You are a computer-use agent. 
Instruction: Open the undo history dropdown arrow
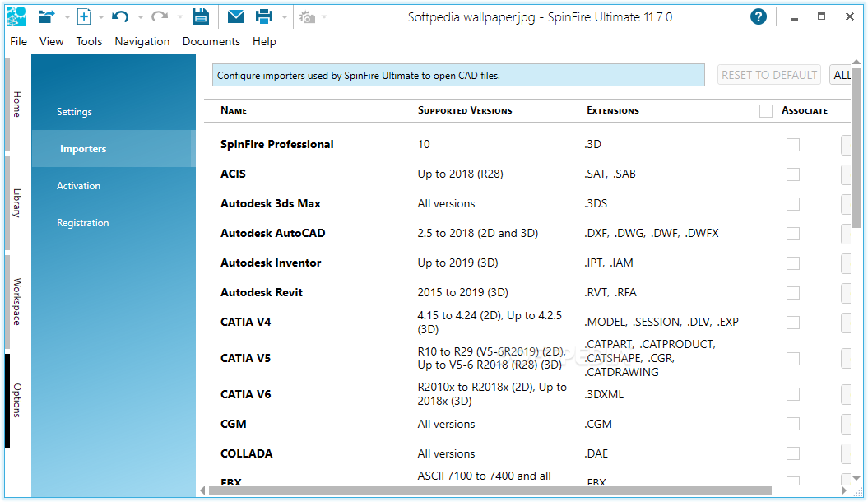click(x=140, y=18)
